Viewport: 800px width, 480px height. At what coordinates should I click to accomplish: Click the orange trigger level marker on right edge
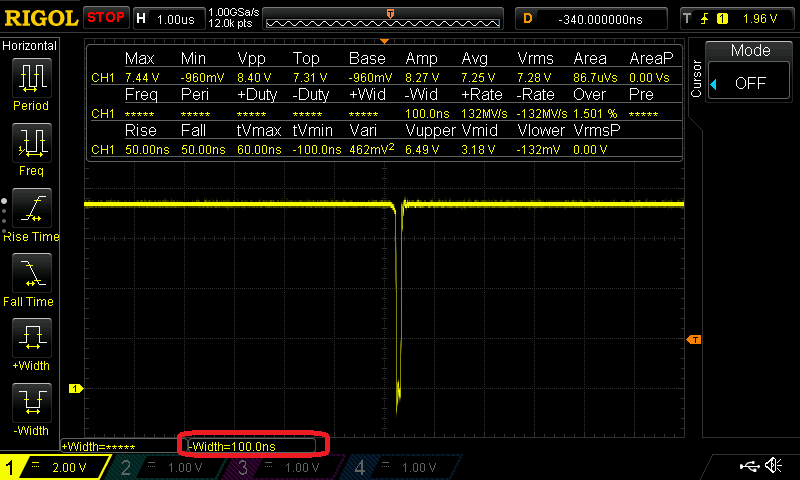click(x=692, y=340)
